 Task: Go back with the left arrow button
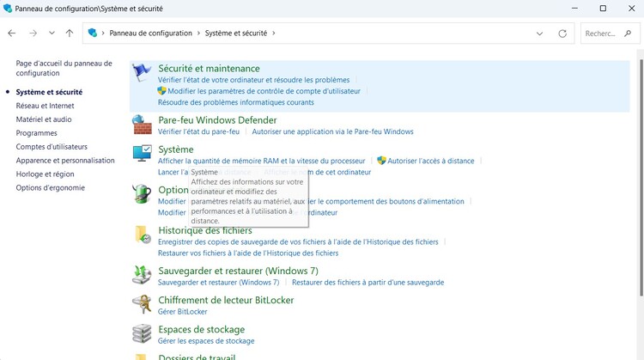[x=11, y=34]
